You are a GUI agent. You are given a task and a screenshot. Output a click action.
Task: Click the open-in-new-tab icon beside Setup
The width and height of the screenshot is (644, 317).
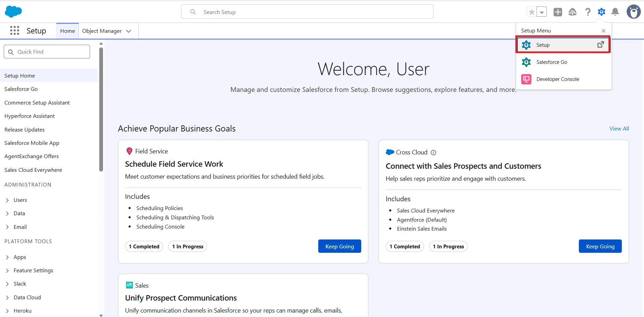pos(601,45)
